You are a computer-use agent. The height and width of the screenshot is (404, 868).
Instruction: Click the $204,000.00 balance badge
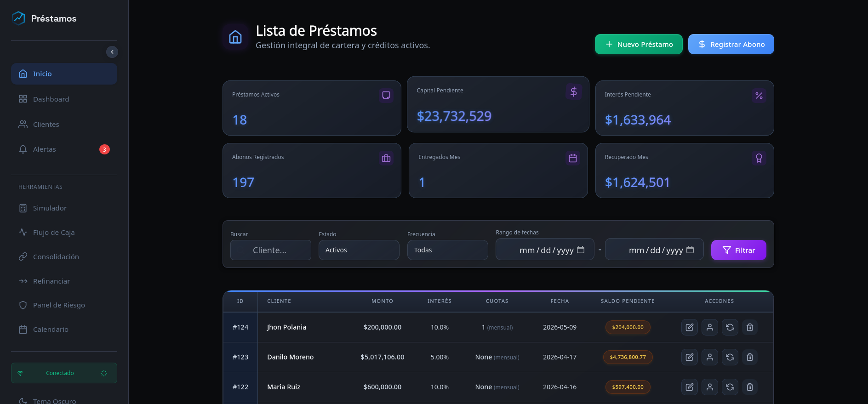[628, 327]
